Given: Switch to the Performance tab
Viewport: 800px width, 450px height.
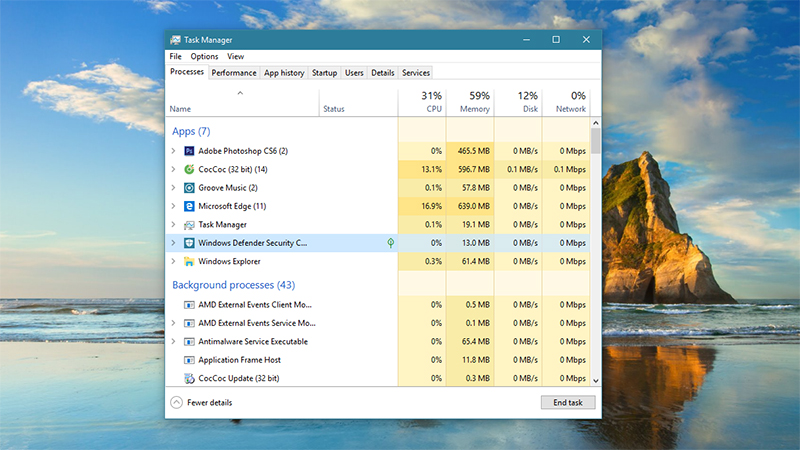Looking at the screenshot, I should click(234, 73).
